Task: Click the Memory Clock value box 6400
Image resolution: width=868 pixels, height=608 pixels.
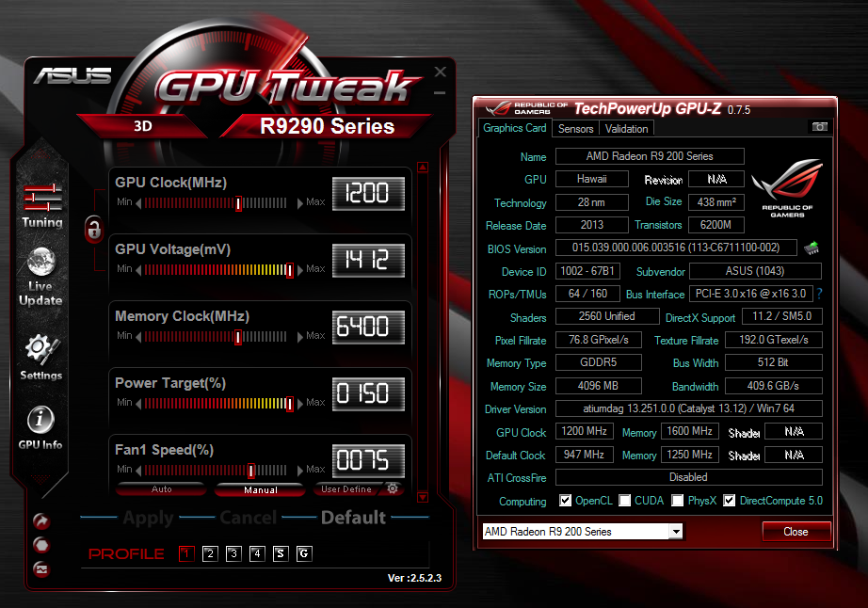Action: point(368,327)
